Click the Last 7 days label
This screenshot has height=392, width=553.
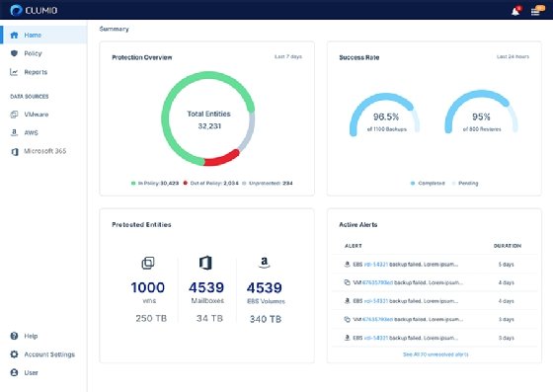(288, 56)
